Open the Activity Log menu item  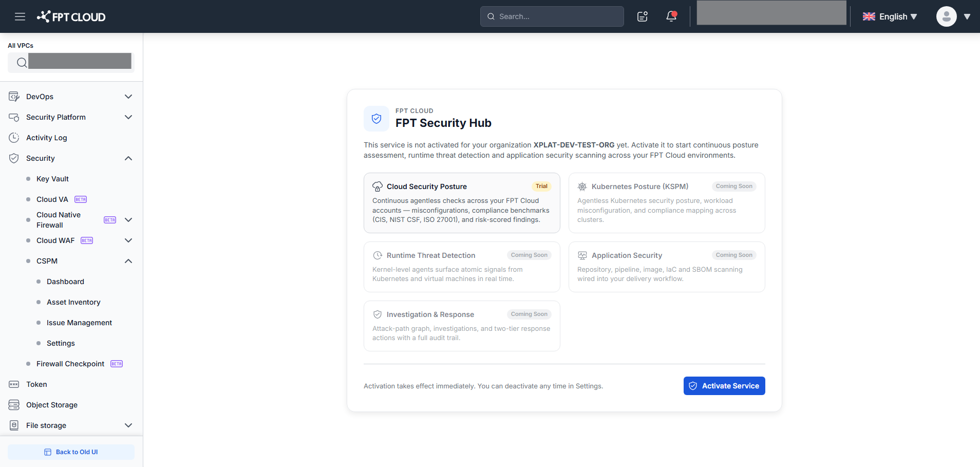47,138
